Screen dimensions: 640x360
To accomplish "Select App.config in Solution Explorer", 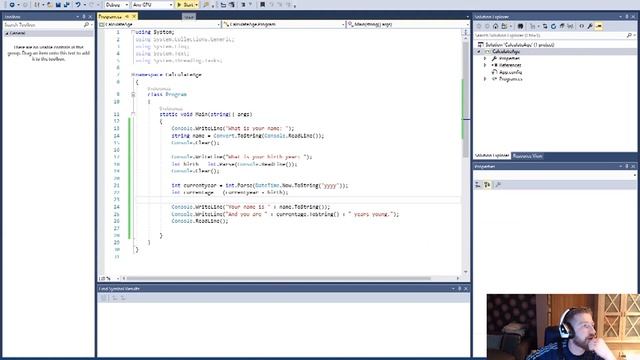I will click(x=510, y=72).
